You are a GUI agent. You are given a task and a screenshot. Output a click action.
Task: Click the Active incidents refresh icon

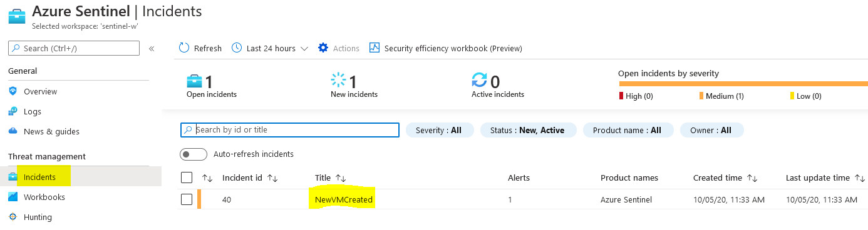click(480, 81)
